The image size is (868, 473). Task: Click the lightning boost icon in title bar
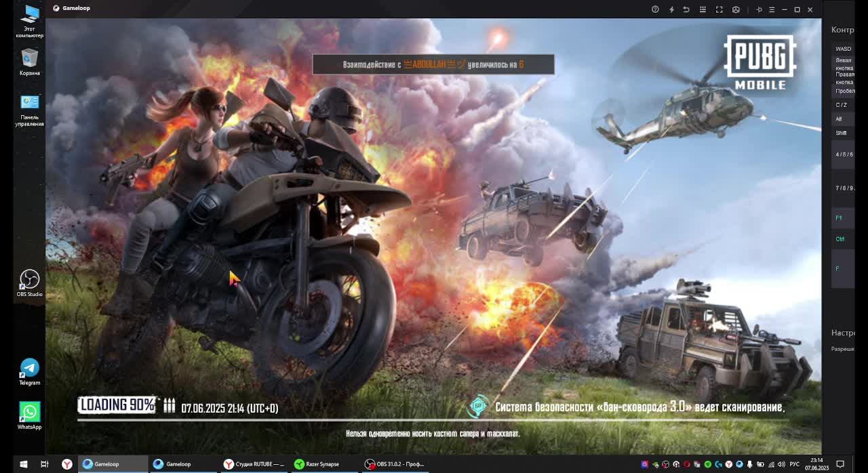point(671,9)
